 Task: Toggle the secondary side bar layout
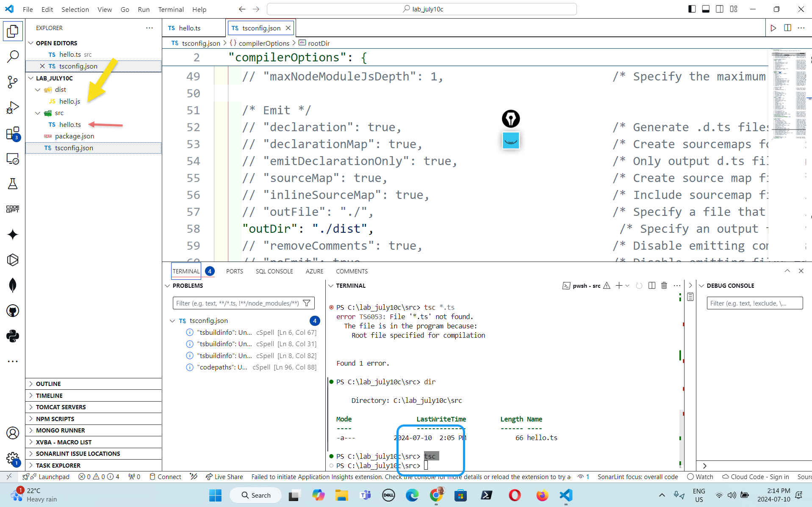(719, 9)
